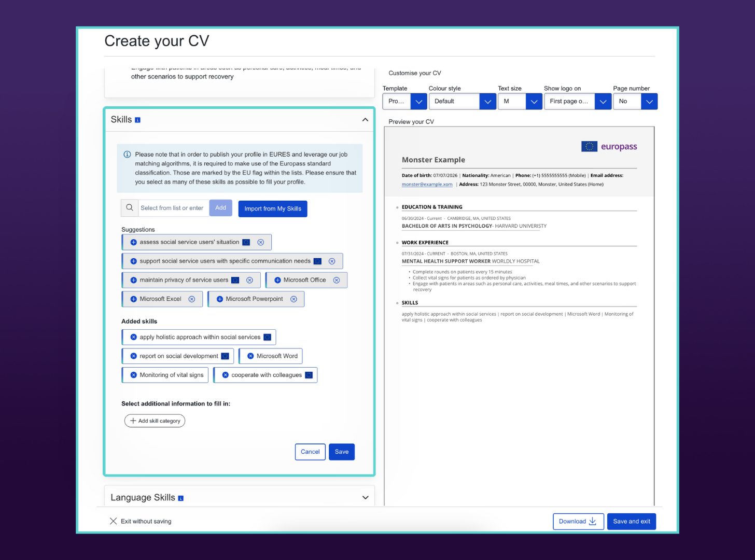The width and height of the screenshot is (755, 560).
Task: Add 'support social service users with specific communication needs' plus icon
Action: click(133, 261)
